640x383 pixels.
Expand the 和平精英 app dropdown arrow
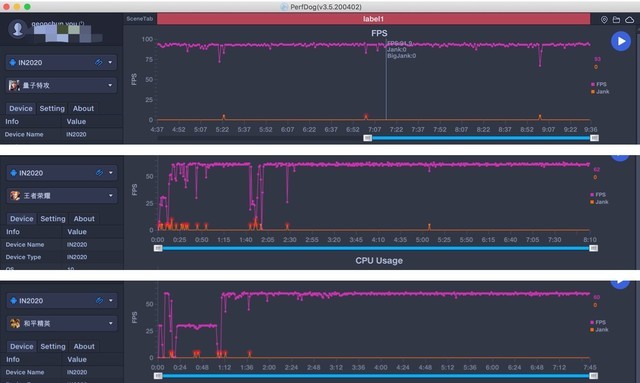111,323
